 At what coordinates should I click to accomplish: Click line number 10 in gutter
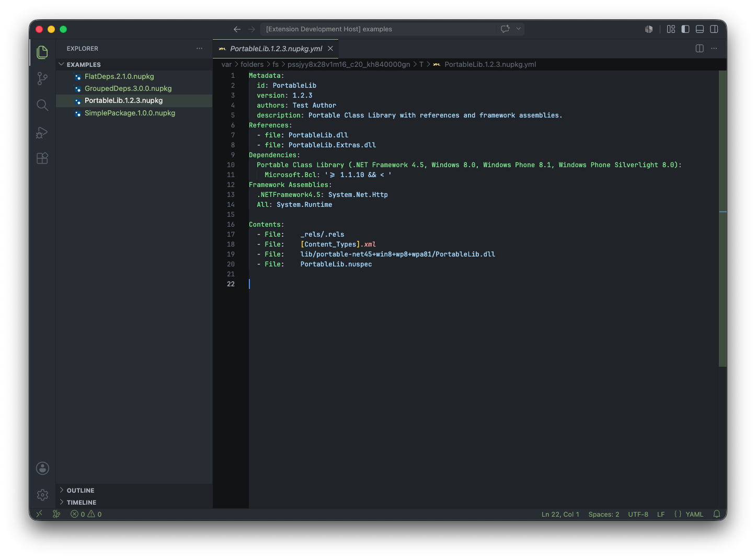(231, 165)
